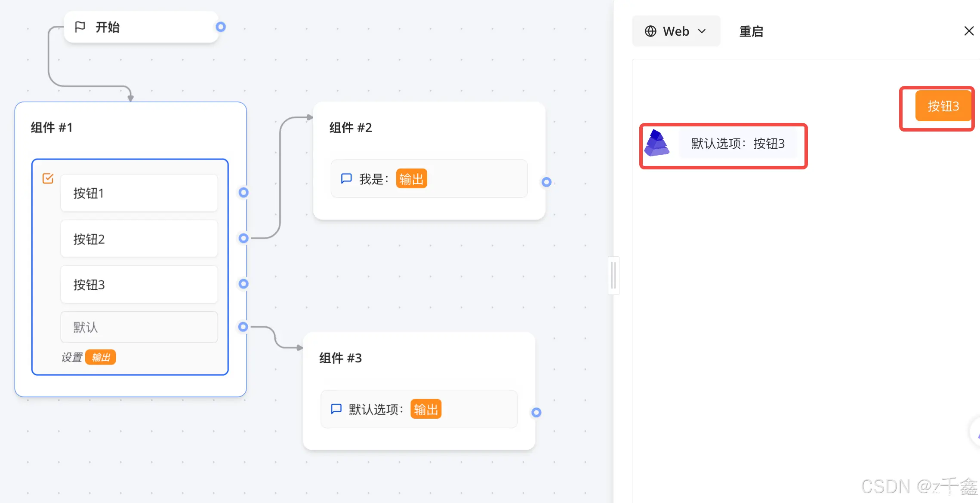The width and height of the screenshot is (980, 503).
Task: Click the globe icon beside Web
Action: (650, 31)
